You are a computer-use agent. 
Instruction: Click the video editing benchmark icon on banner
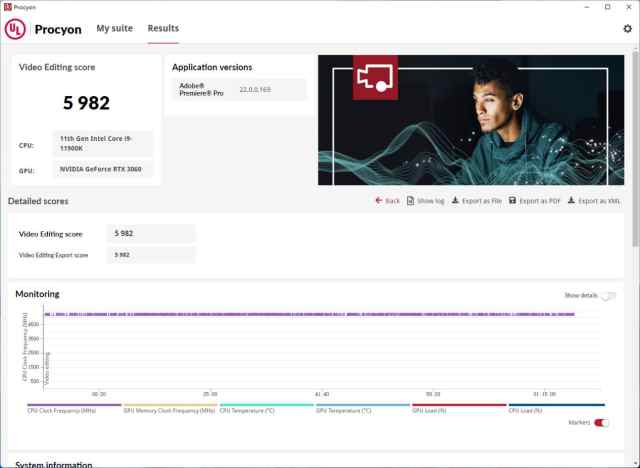tap(375, 78)
